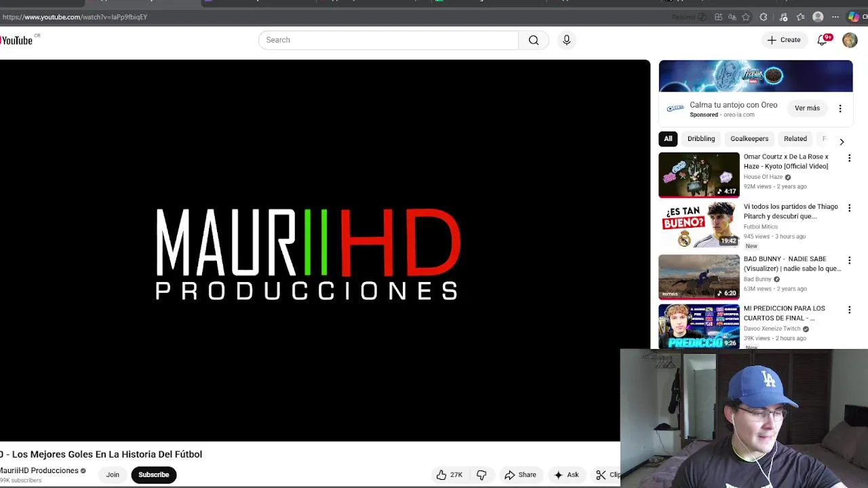This screenshot has height=488, width=868.
Task: Select the Goalkeepers filter chip
Action: [x=749, y=139]
